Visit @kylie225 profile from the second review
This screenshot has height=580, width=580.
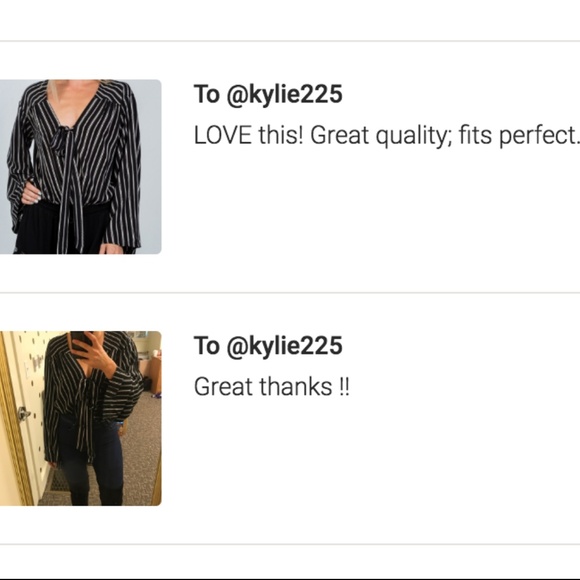coord(284,346)
